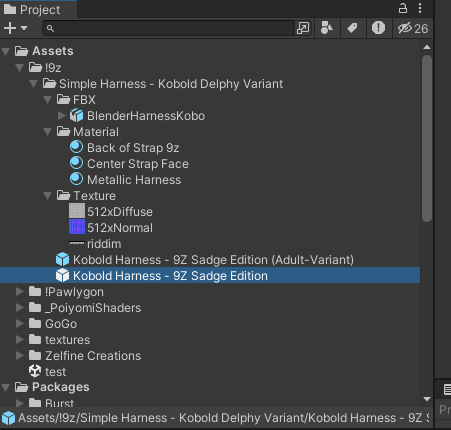This screenshot has height=430, width=451.
Task: Toggle the Project panel lock icon
Action: [403, 8]
